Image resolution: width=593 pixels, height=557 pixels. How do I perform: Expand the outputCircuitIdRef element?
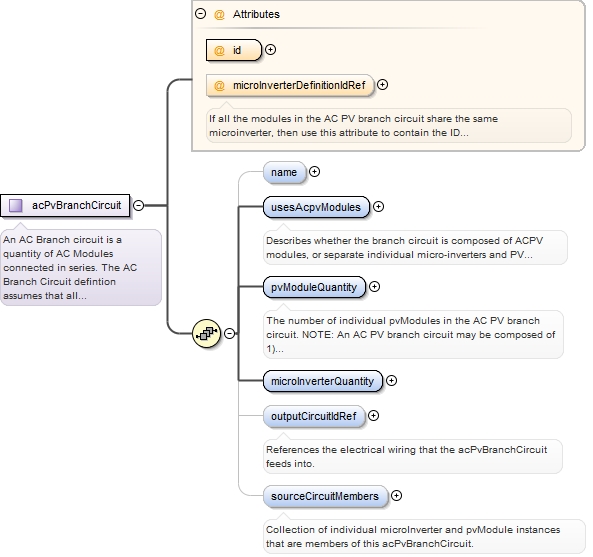tap(373, 416)
